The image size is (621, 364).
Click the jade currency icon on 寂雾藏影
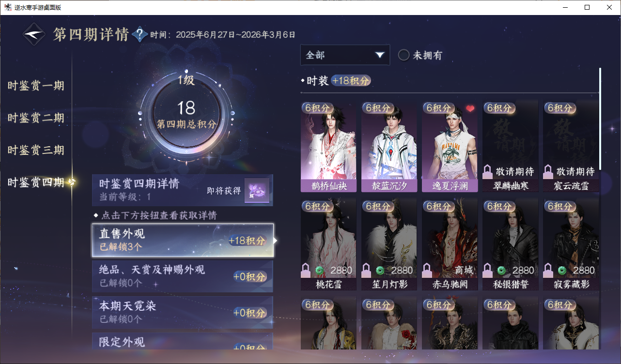[x=562, y=270]
